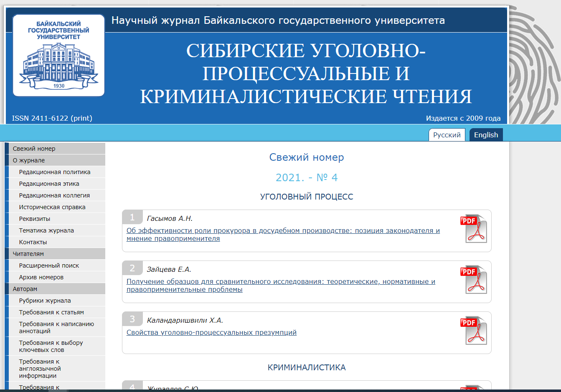Download PDF of Зайцева Е.А. article
The width and height of the screenshot is (561, 392).
point(474,279)
